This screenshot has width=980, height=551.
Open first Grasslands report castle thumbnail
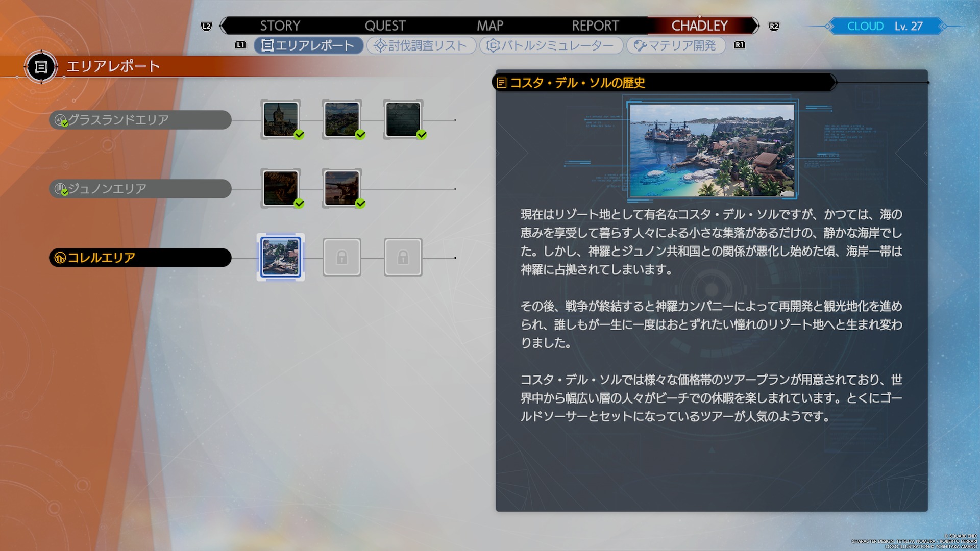pyautogui.click(x=280, y=119)
